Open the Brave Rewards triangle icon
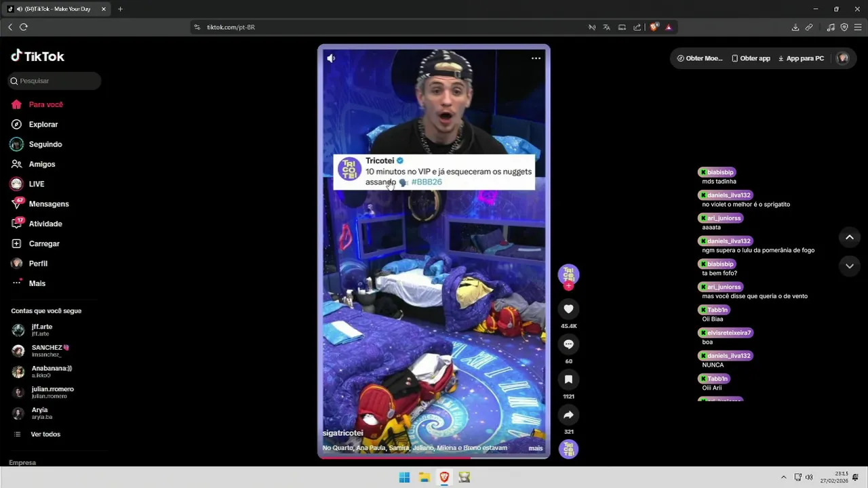 coord(669,27)
